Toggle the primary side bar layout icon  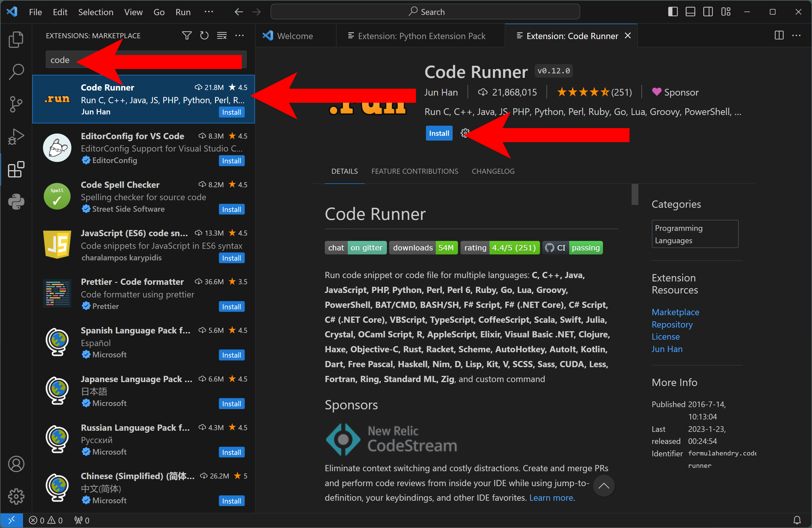click(673, 12)
